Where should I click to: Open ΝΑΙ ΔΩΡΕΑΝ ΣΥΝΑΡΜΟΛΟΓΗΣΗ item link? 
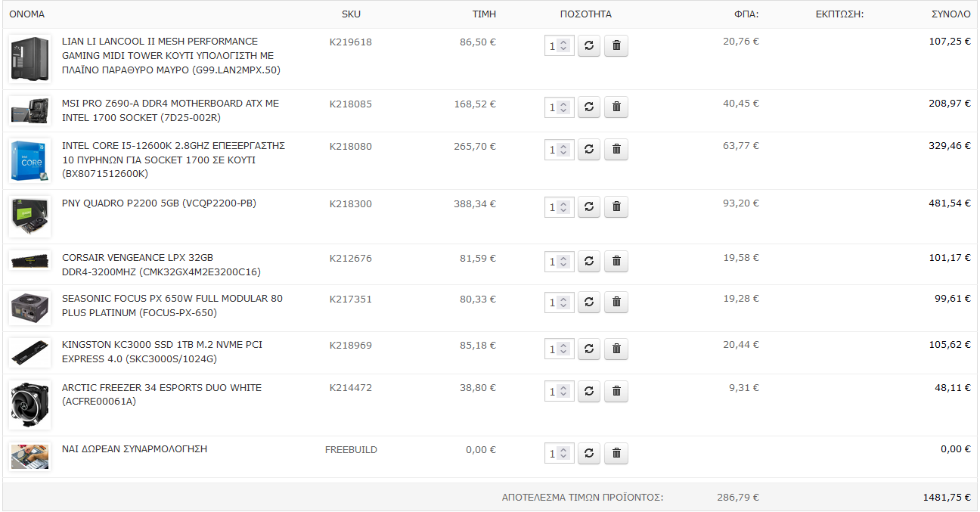tap(135, 449)
